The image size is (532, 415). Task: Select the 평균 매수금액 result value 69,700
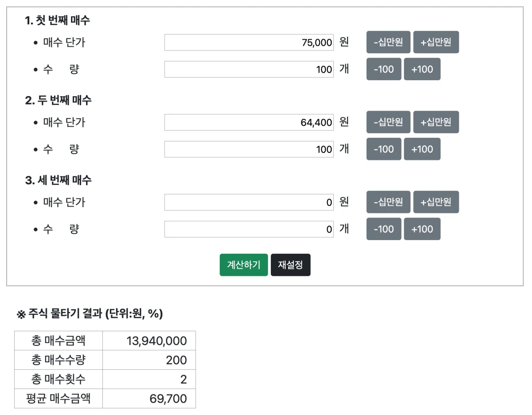click(149, 398)
